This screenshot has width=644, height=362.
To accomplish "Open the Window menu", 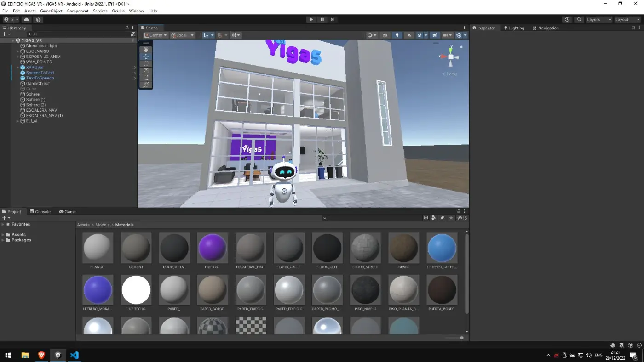I will click(x=136, y=11).
